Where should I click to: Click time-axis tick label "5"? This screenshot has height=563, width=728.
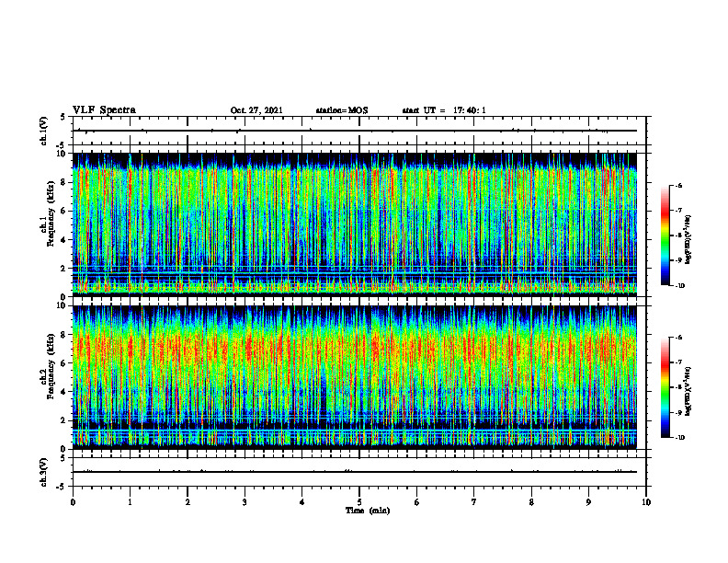click(x=359, y=502)
